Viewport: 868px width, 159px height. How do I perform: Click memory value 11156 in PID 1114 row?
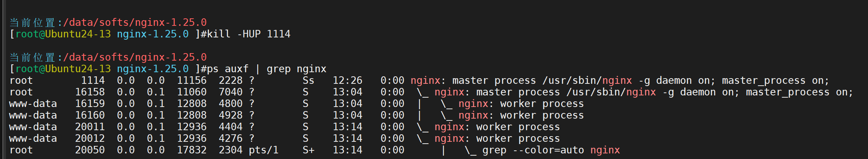coord(192,80)
